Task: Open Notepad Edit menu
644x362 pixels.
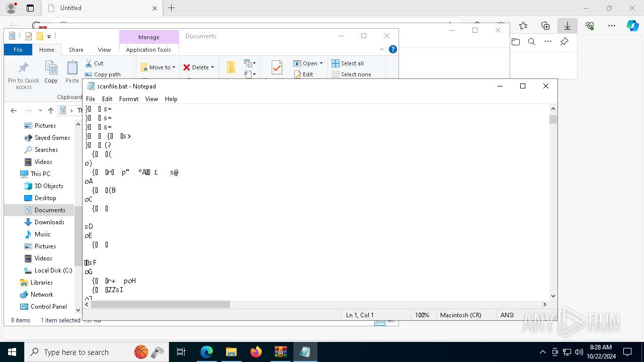Action: click(x=107, y=99)
